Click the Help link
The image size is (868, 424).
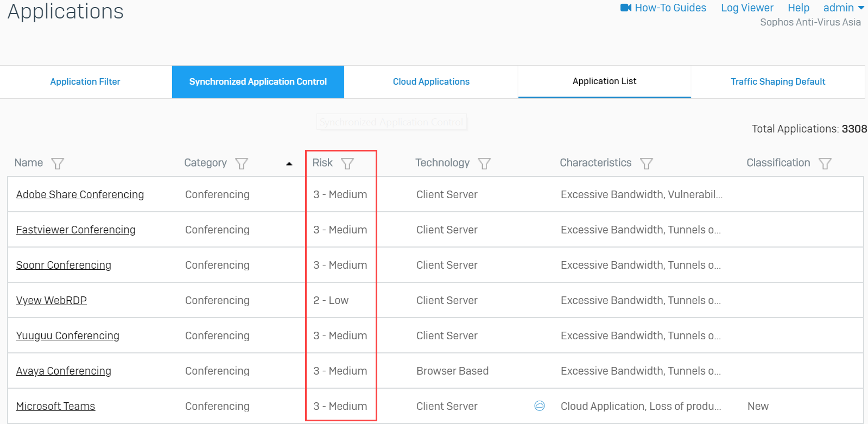[798, 8]
